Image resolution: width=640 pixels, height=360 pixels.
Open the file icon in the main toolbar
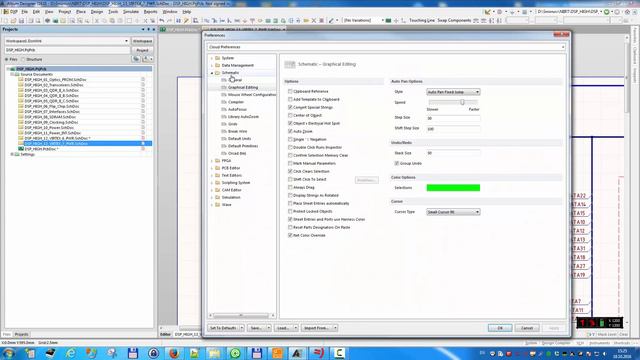13,20
